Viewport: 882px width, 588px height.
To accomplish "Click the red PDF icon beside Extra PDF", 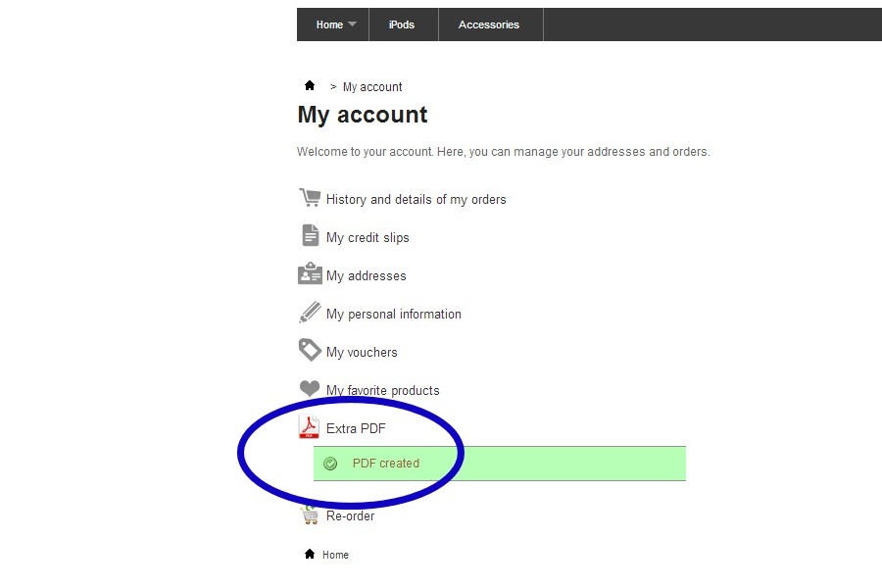I will [309, 426].
